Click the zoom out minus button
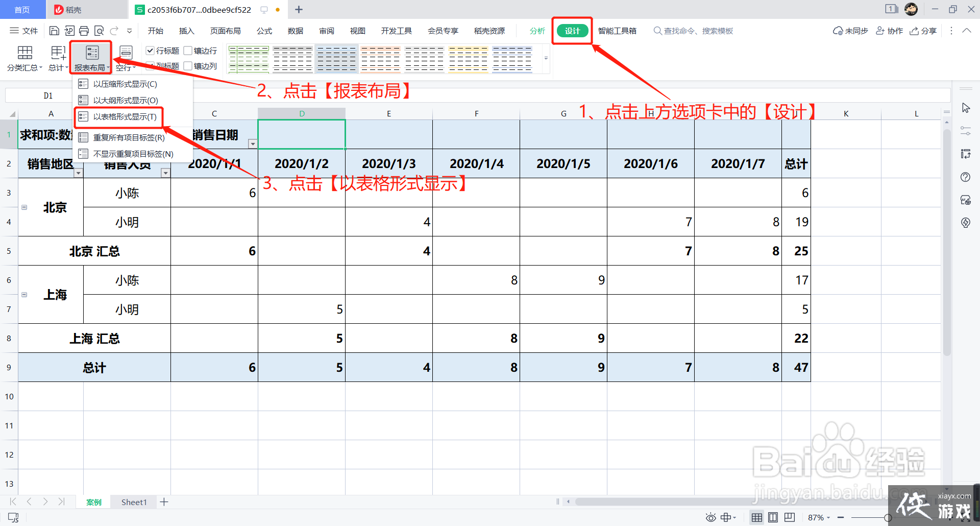Image resolution: width=980 pixels, height=526 pixels. pyautogui.click(x=841, y=517)
